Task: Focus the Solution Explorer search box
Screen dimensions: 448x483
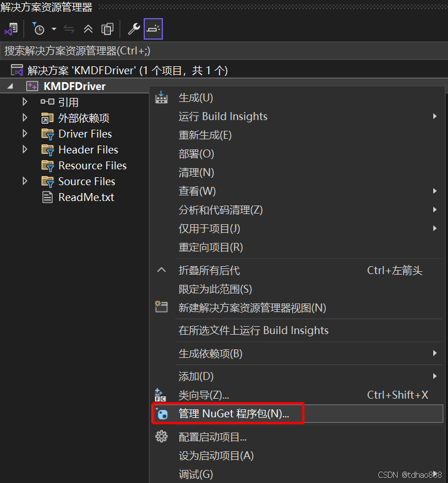Action: pyautogui.click(x=224, y=51)
